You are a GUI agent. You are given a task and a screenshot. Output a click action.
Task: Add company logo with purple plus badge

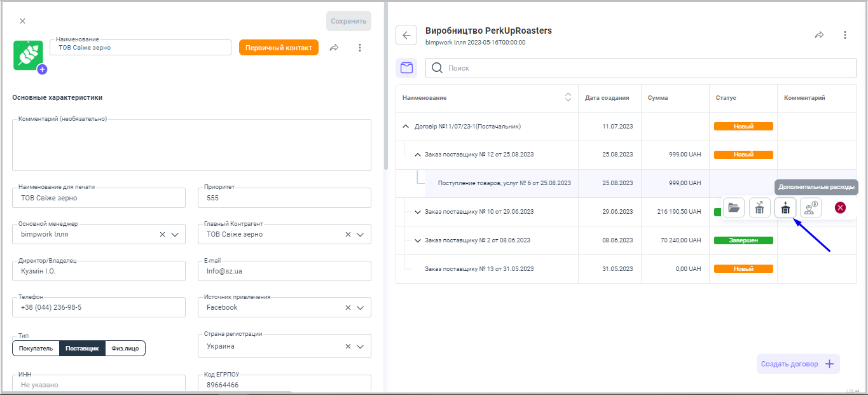click(42, 69)
